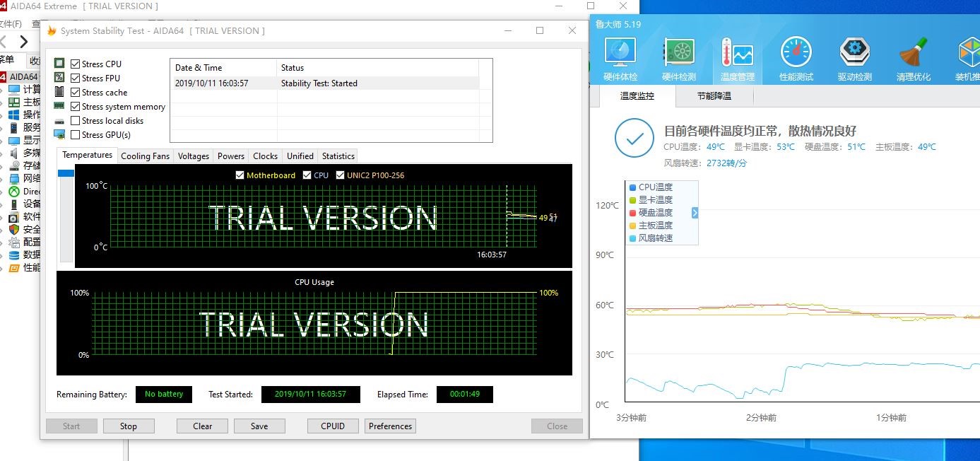Click the percent icon beside Stress FPU
The width and height of the screenshot is (980, 461).
[59, 78]
